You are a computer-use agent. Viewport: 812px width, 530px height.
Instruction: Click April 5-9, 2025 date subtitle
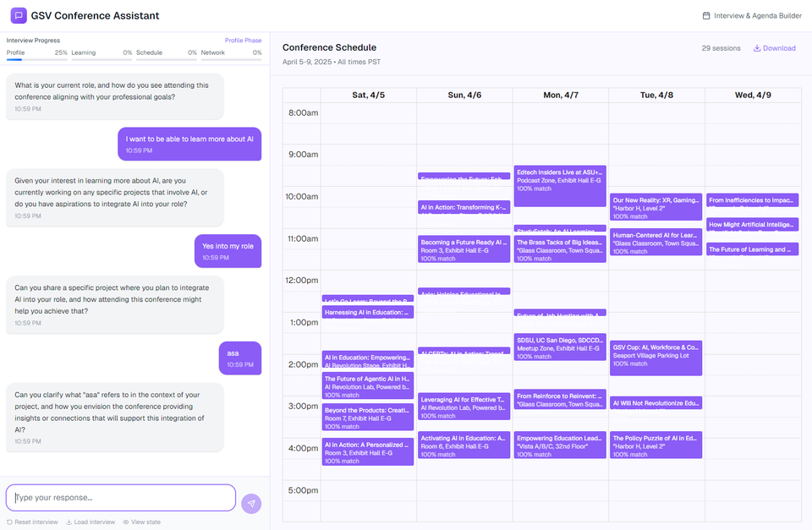tap(307, 62)
